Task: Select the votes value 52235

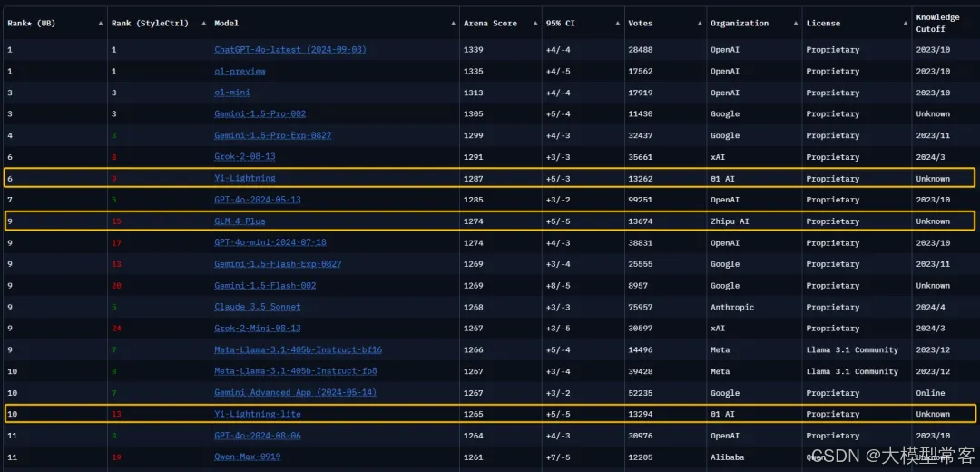Action: (x=641, y=393)
